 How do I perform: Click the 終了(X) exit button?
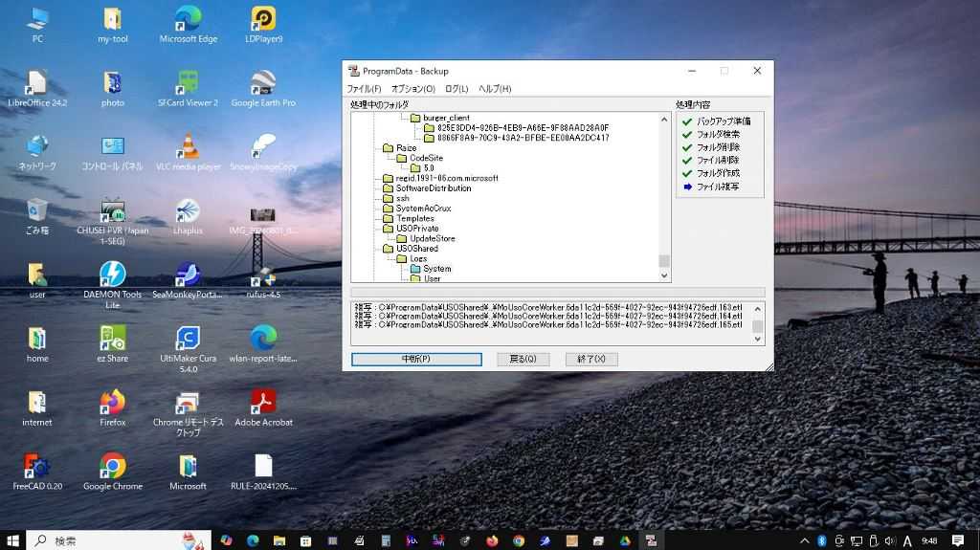tap(591, 359)
